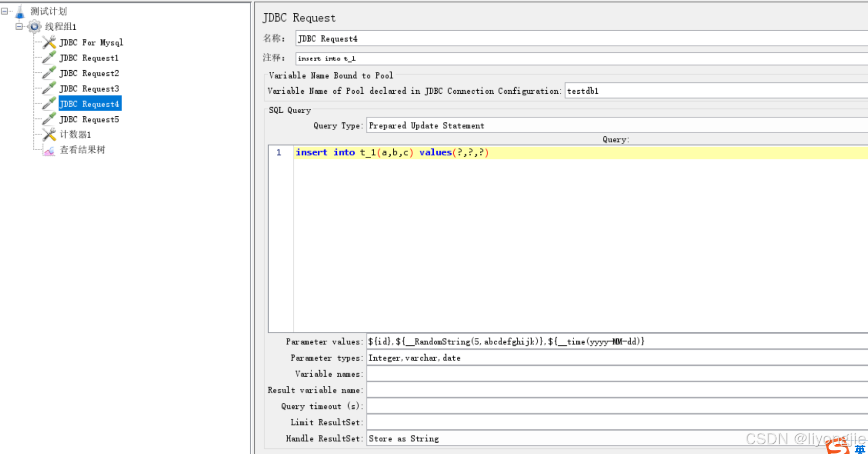Click the 线程组1 gear icon

coord(34,27)
